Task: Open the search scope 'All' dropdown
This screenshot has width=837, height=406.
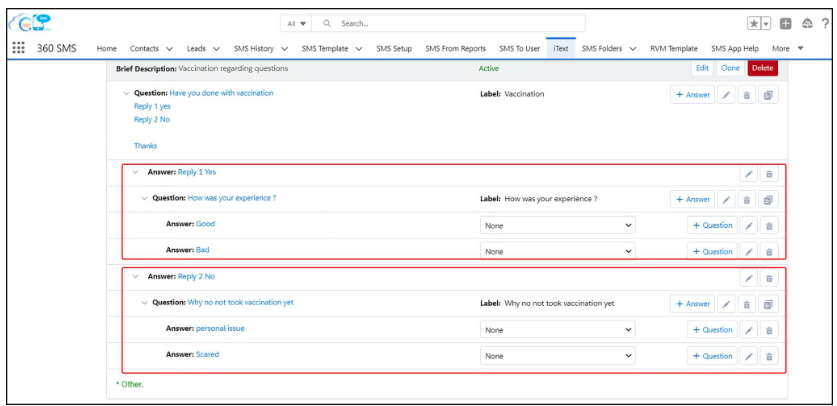Action: (297, 23)
